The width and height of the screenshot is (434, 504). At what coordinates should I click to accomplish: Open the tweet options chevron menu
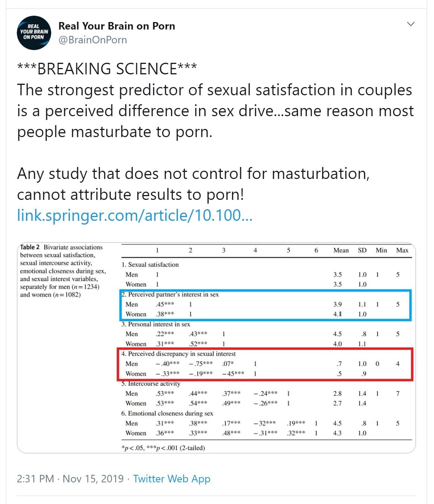[410, 24]
